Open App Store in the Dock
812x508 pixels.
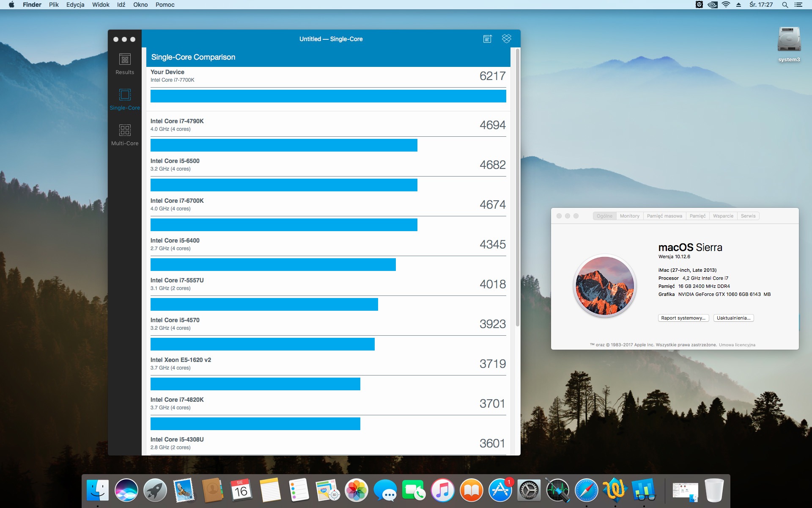500,491
